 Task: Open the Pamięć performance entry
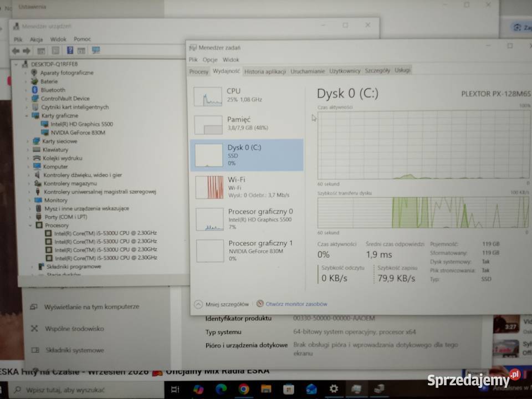click(247, 124)
